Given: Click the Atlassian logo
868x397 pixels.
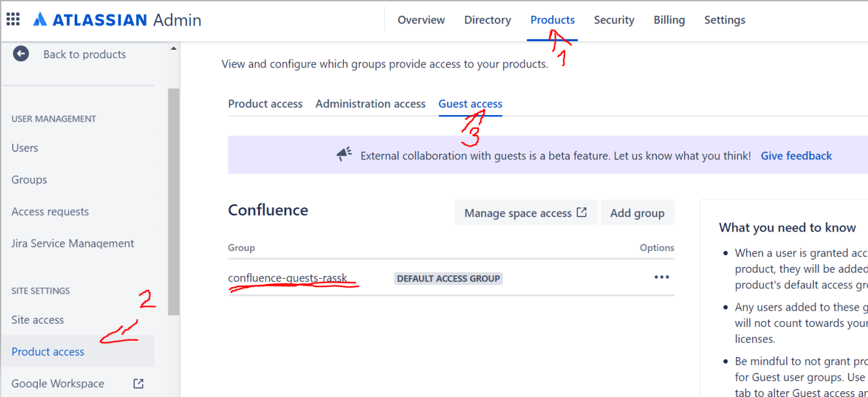Looking at the screenshot, I should click(x=41, y=19).
